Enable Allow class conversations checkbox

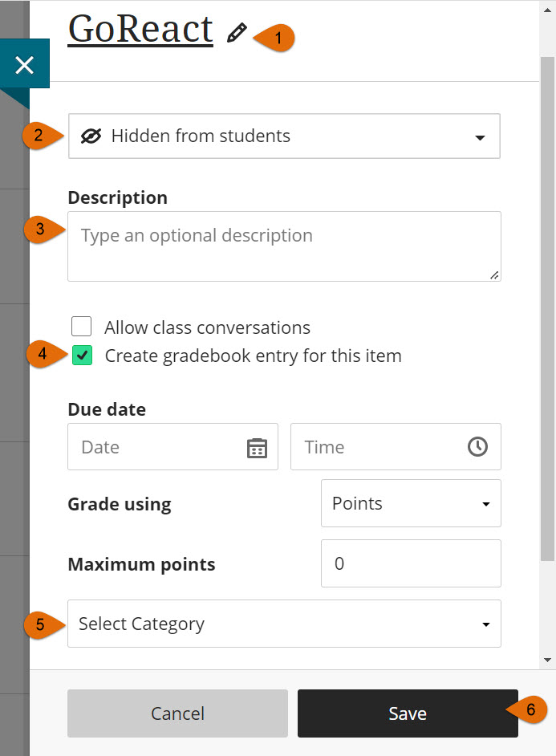tap(81, 327)
